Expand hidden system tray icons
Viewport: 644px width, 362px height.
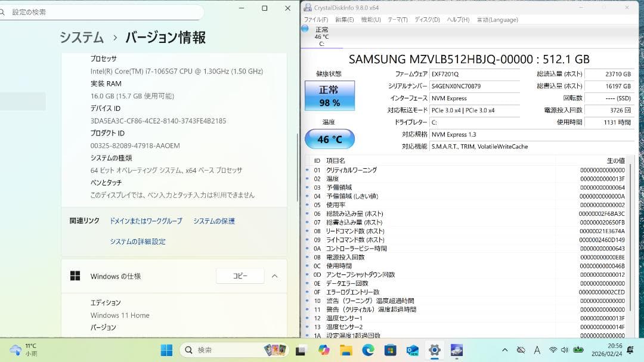[x=503, y=350]
